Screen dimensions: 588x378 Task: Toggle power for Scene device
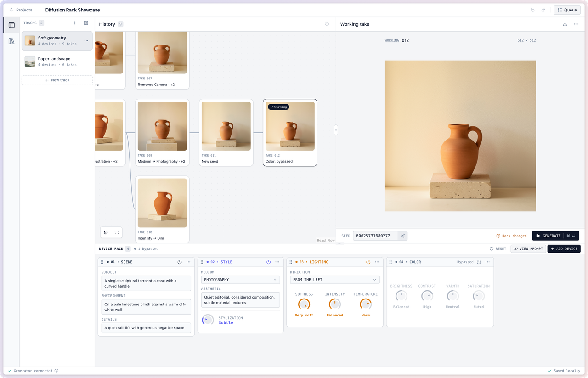(180, 262)
